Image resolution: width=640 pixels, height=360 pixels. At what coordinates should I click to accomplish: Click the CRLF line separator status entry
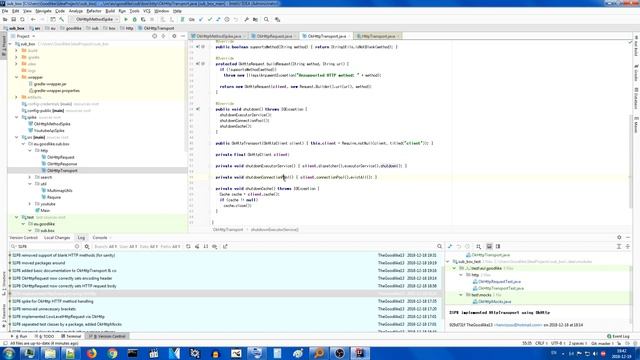coord(540,343)
